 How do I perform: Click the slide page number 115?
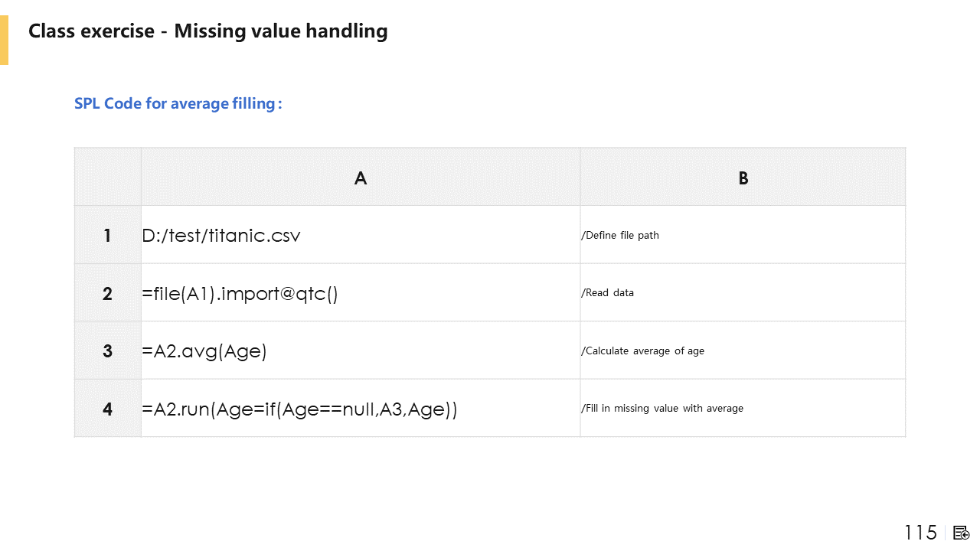(920, 533)
